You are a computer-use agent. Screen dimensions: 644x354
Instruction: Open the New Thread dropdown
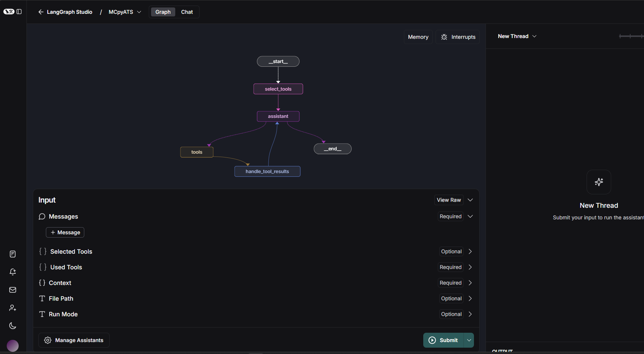517,36
